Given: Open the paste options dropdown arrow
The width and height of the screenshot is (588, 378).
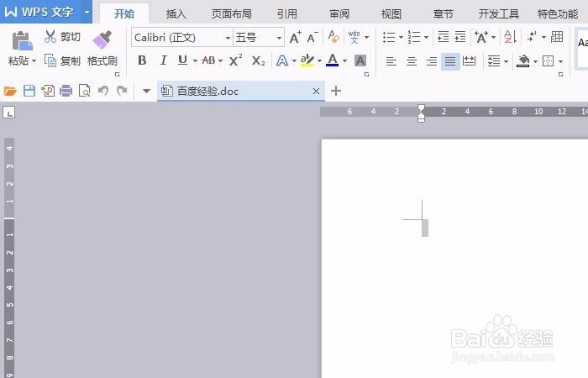Looking at the screenshot, I should (x=34, y=60).
